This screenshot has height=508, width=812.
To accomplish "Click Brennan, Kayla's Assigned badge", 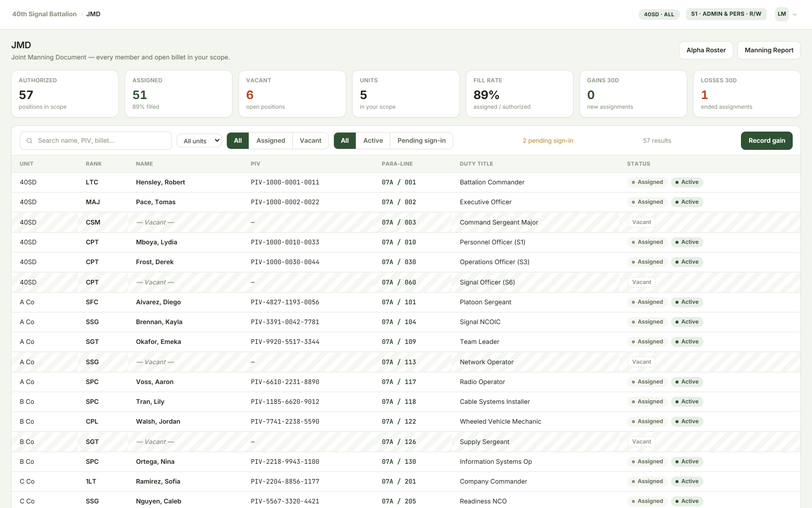I will [x=647, y=322].
